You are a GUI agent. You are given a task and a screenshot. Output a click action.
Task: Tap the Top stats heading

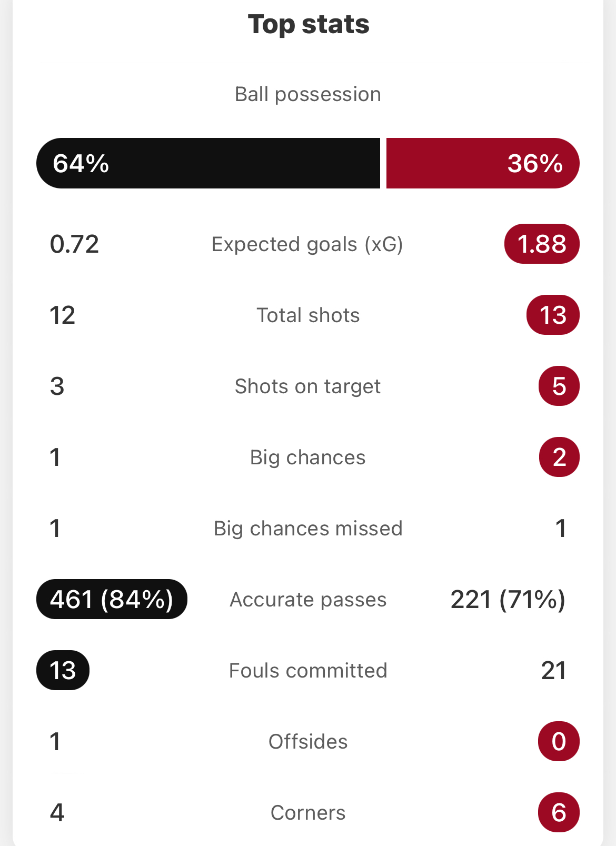[x=309, y=24]
